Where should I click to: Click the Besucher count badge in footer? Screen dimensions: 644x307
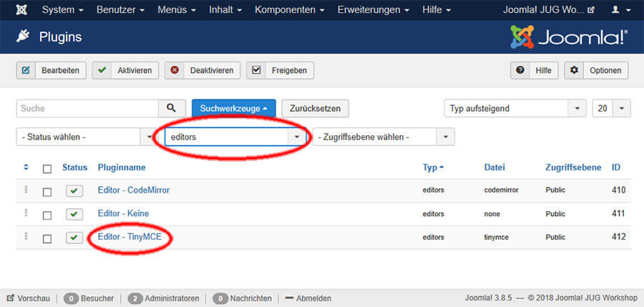point(72,298)
